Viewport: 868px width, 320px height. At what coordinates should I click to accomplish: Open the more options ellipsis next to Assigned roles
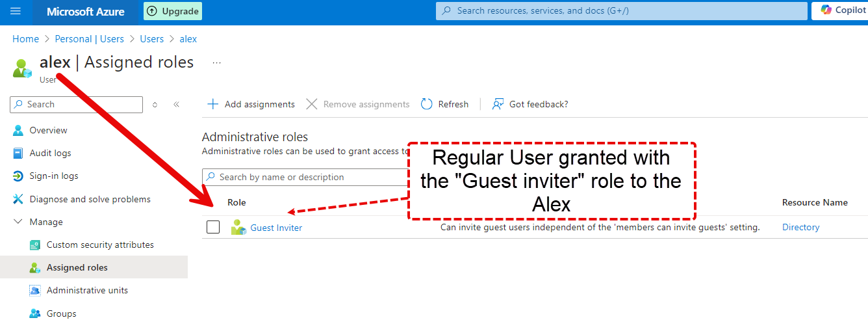click(217, 63)
